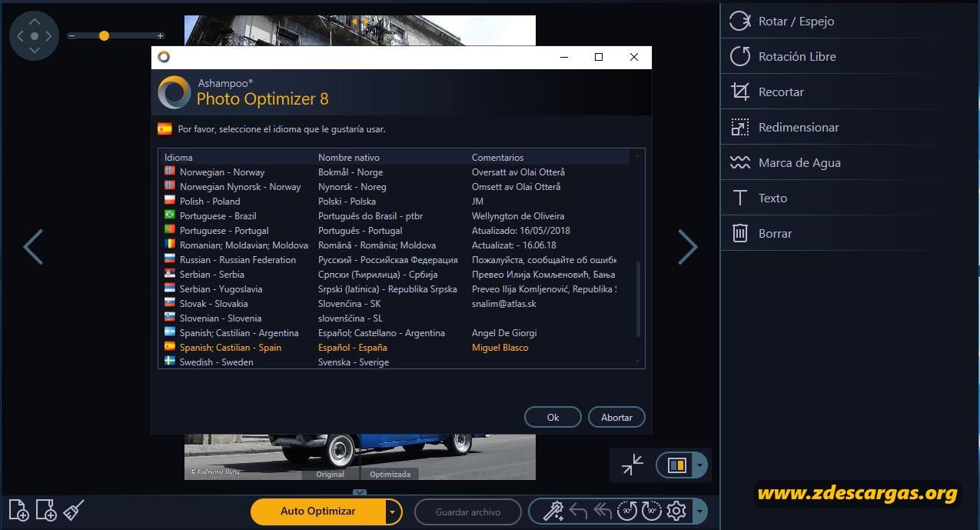Collapse the bottom panel chevron
This screenshot has width=980, height=530.
coord(360,492)
